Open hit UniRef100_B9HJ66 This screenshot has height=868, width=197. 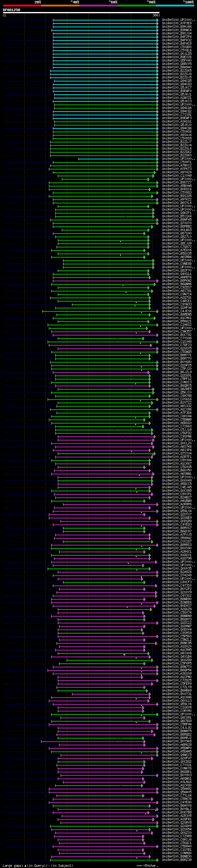click(x=176, y=26)
